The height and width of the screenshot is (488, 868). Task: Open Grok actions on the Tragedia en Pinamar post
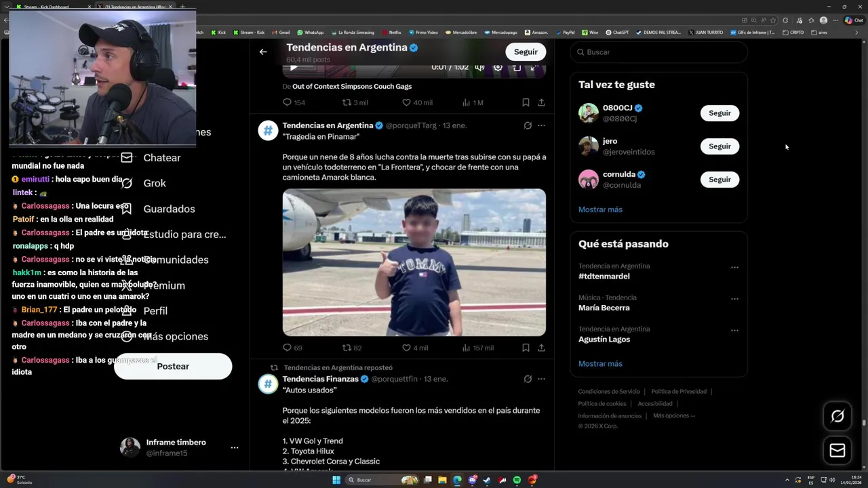point(528,125)
